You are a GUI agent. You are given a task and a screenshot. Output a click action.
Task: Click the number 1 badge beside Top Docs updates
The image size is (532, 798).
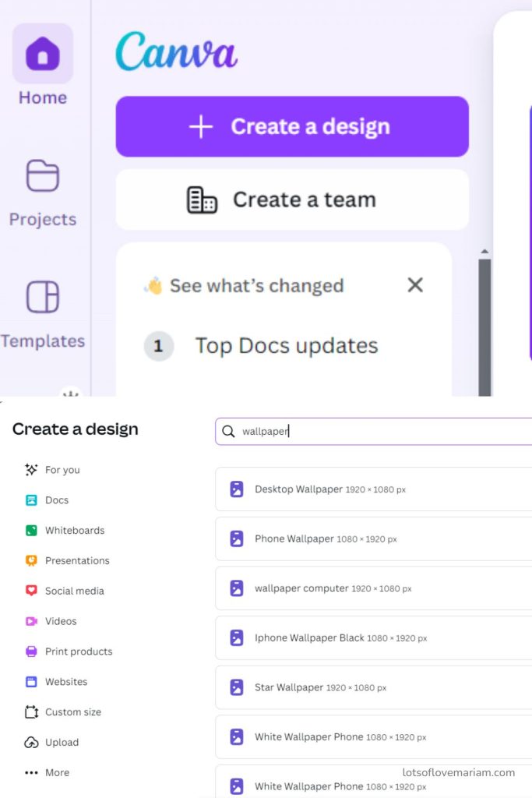[159, 346]
